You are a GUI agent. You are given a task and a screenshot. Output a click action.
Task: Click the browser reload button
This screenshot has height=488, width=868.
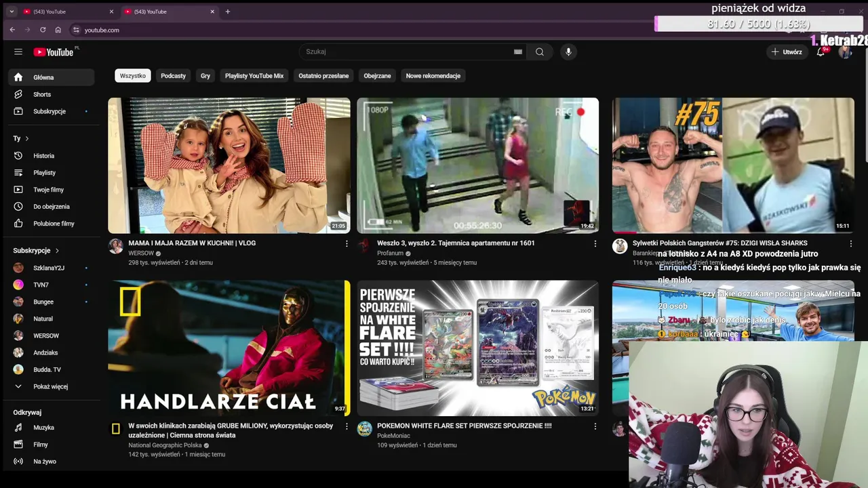[x=43, y=30]
